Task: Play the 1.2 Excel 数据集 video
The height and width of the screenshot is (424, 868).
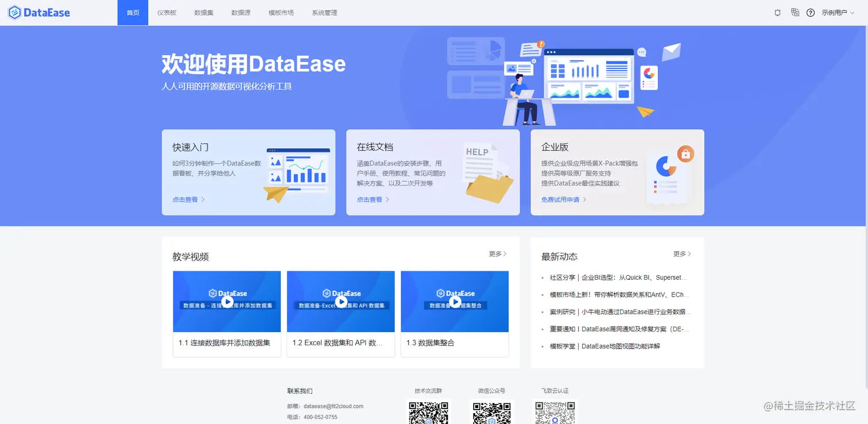Action: (341, 301)
